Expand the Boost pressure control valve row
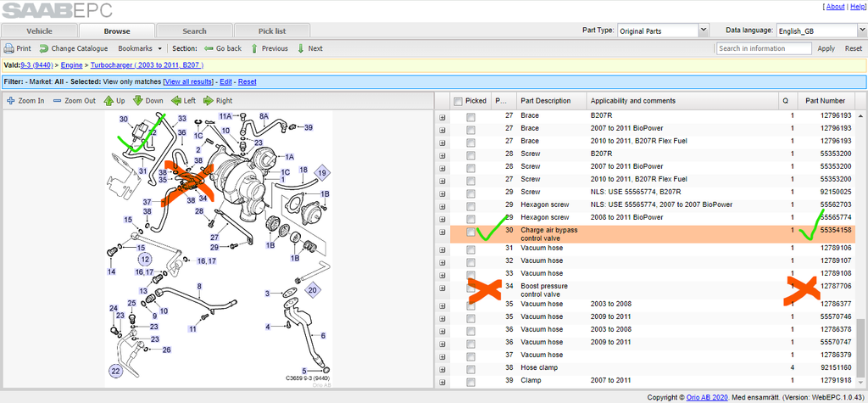This screenshot has width=868, height=403. click(x=442, y=288)
